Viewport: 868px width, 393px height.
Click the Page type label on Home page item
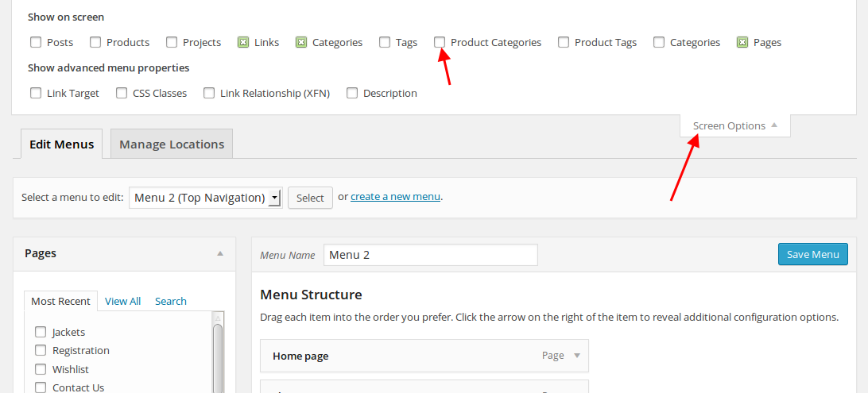[x=553, y=356]
